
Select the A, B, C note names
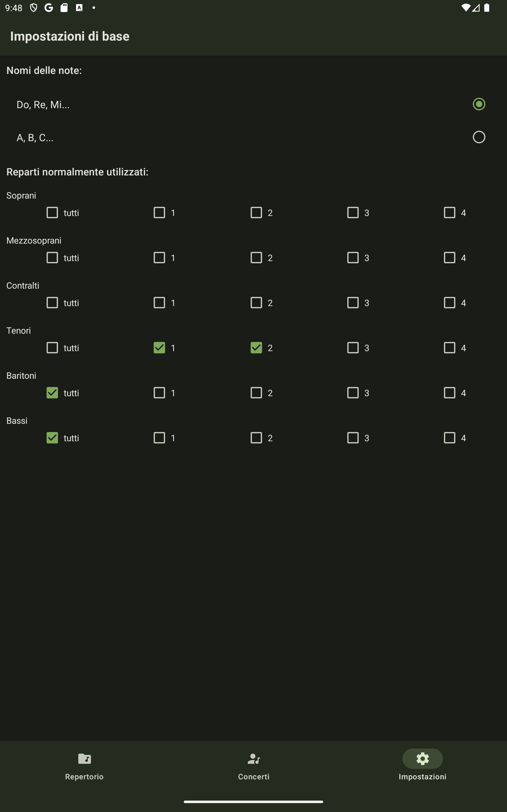pos(479,137)
